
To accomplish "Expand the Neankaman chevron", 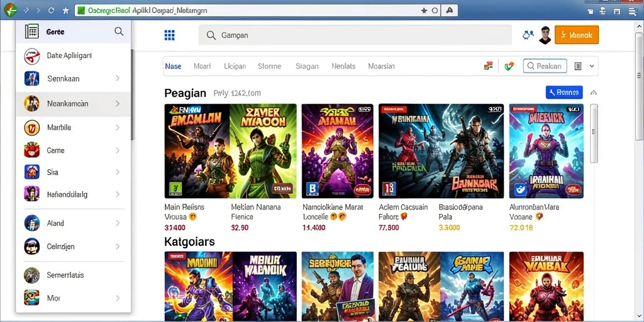I will pos(118,104).
